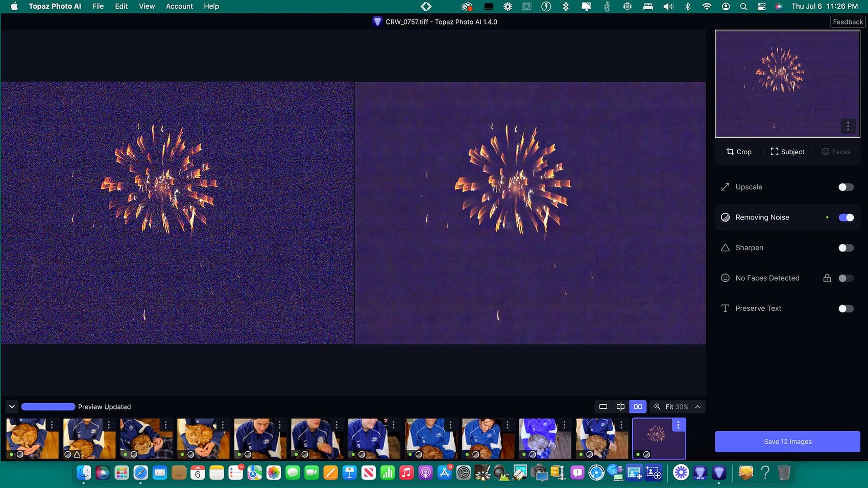The width and height of the screenshot is (868, 488).
Task: Enable the Upscale enhancement
Action: [x=845, y=187]
